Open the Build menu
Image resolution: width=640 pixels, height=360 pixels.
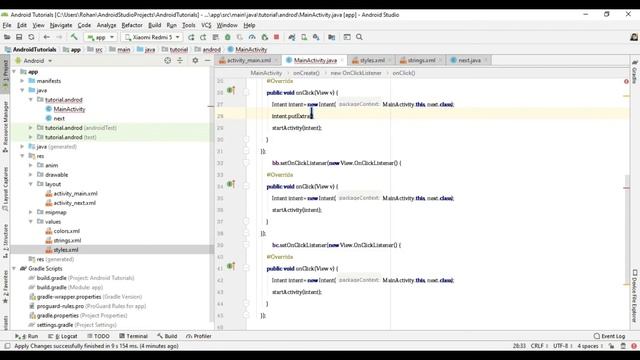[x=155, y=25]
